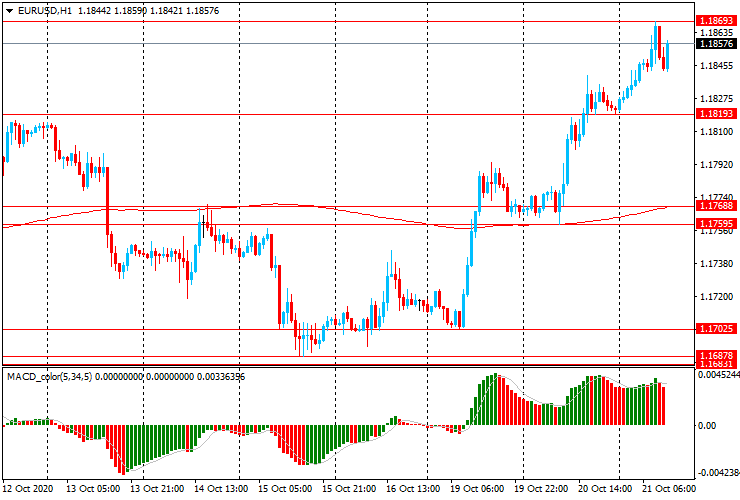Click the 15 Oct 21:00 time label
Screen dimensions: 740x500
pyautogui.click(x=350, y=489)
